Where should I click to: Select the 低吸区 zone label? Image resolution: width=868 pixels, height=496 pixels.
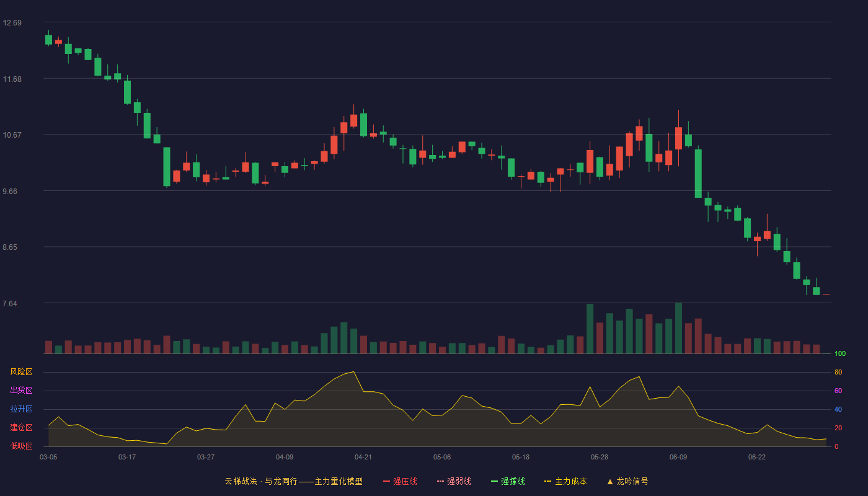click(21, 446)
